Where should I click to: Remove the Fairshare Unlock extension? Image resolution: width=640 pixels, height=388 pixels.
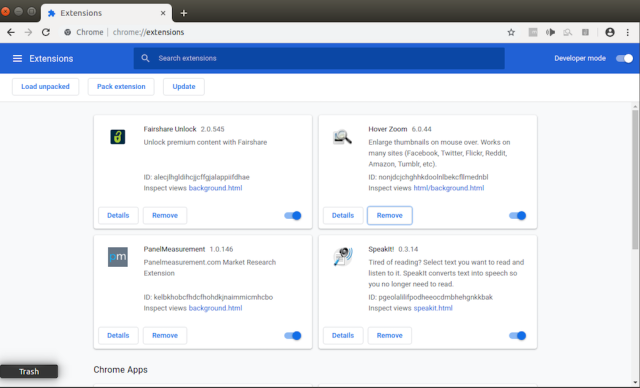(165, 215)
